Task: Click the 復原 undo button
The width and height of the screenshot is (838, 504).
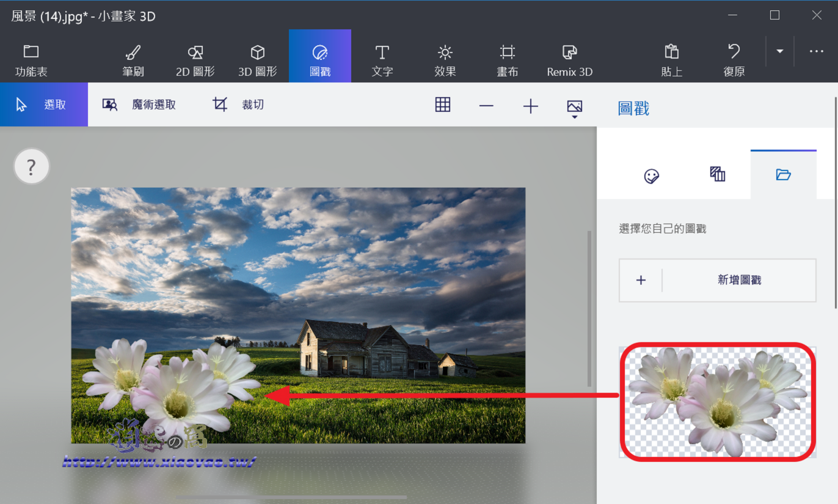Action: 734,60
